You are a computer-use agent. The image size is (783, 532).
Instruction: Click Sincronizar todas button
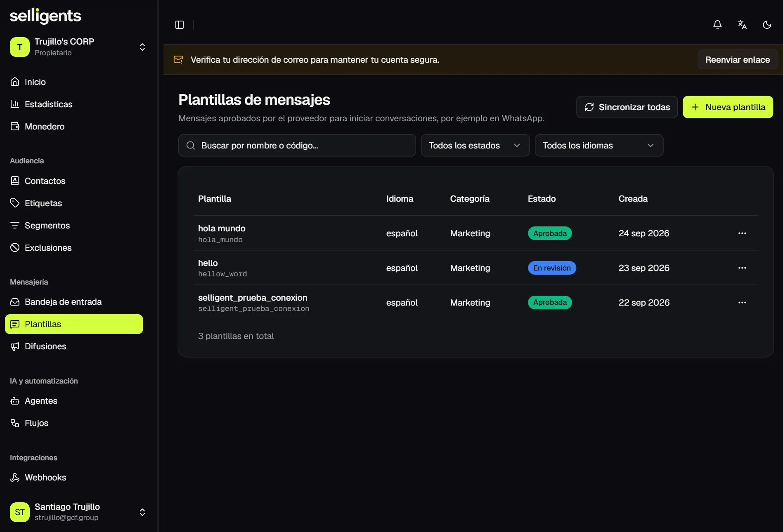(627, 107)
